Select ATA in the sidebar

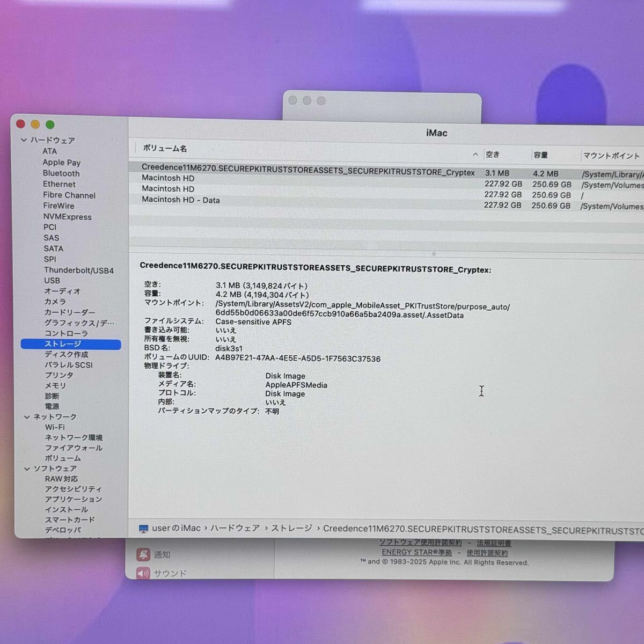[49, 151]
